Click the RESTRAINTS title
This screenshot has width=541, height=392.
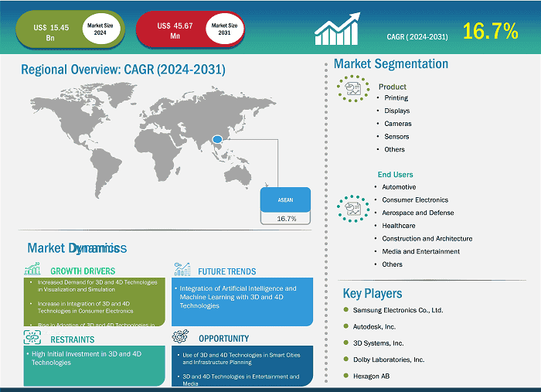click(x=72, y=339)
